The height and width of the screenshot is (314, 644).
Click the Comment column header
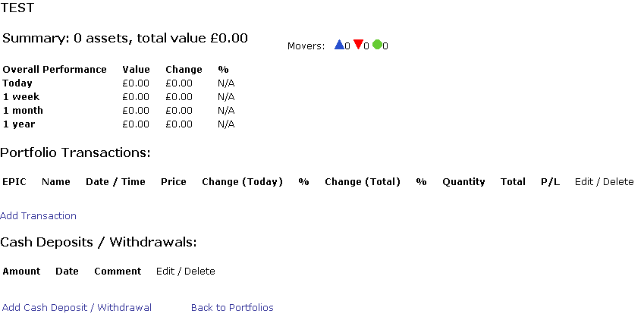[x=118, y=272]
